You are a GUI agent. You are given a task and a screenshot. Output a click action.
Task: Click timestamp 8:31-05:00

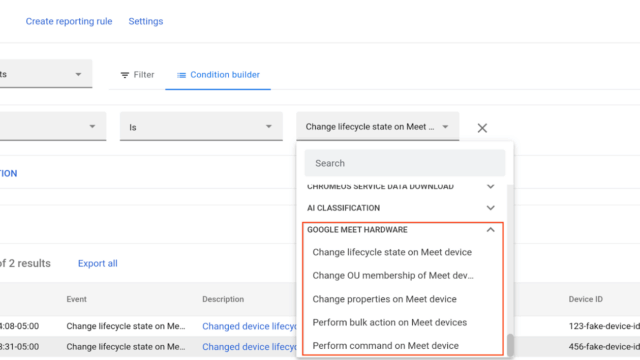[20, 347]
